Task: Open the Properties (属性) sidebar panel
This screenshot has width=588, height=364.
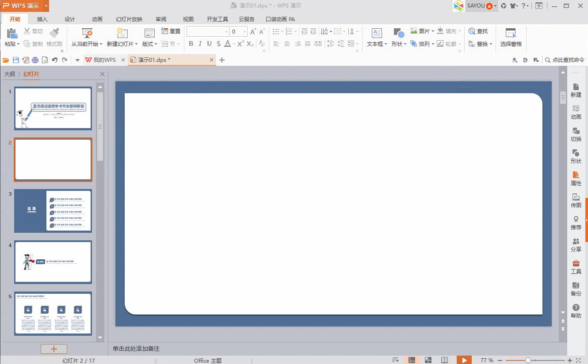Action: click(576, 178)
